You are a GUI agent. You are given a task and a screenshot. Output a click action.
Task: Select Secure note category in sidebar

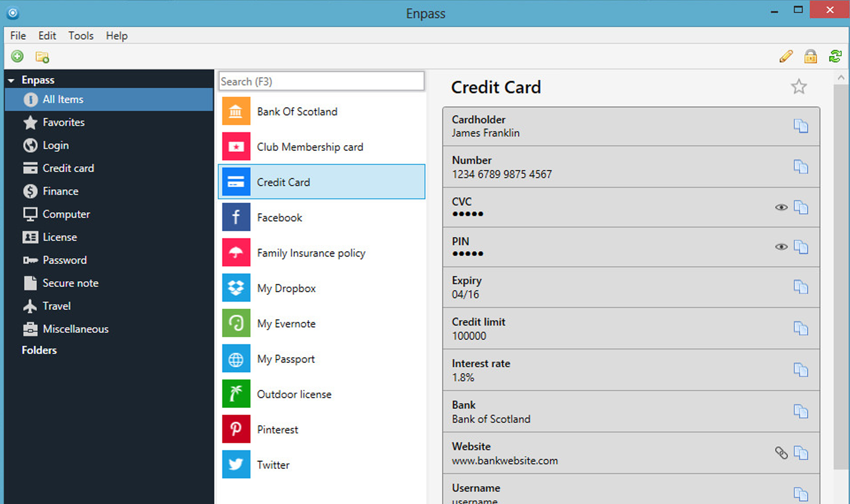click(70, 283)
